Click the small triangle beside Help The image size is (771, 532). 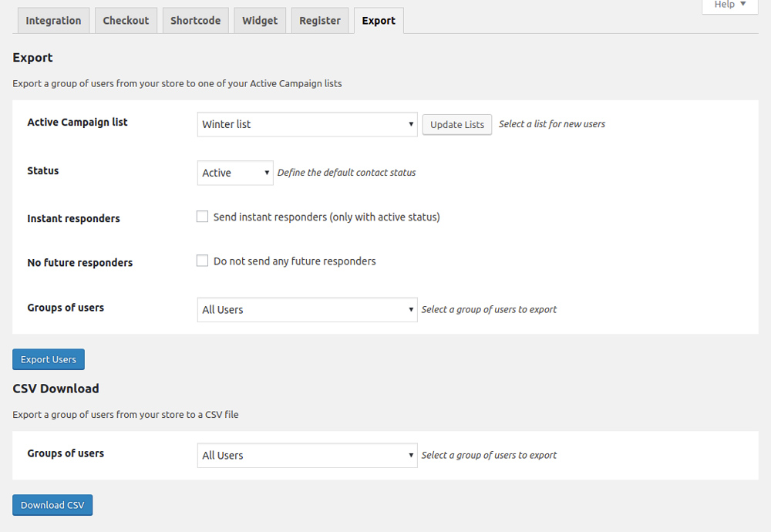[742, 5]
